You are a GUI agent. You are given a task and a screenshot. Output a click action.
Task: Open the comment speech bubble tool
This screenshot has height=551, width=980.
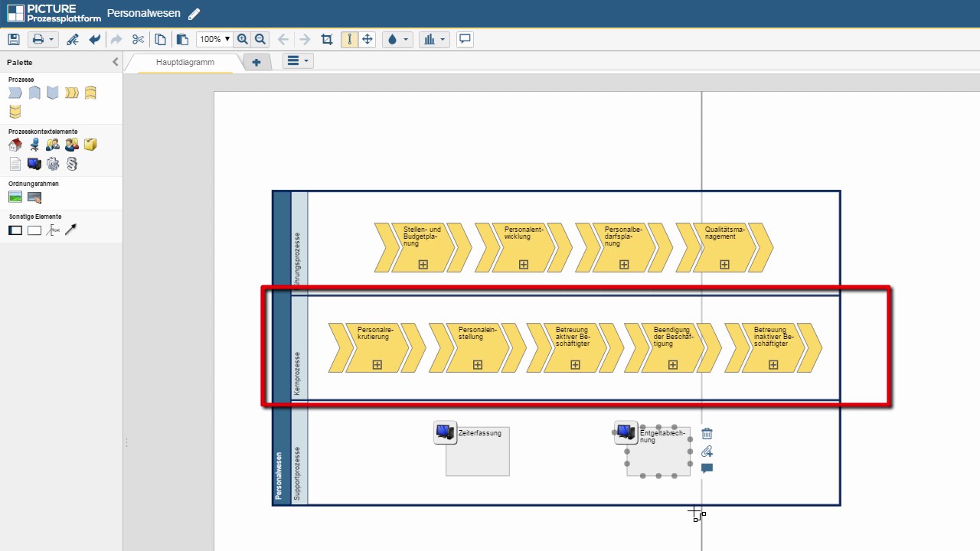pos(465,39)
